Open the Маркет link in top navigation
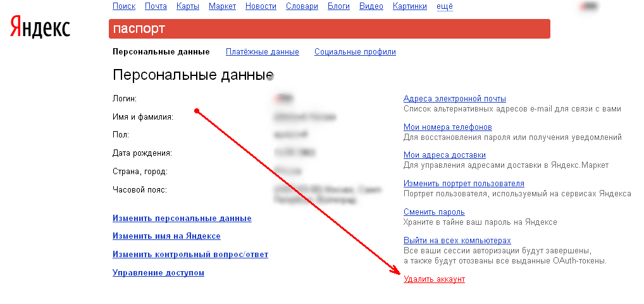The image size is (644, 304). (x=222, y=6)
